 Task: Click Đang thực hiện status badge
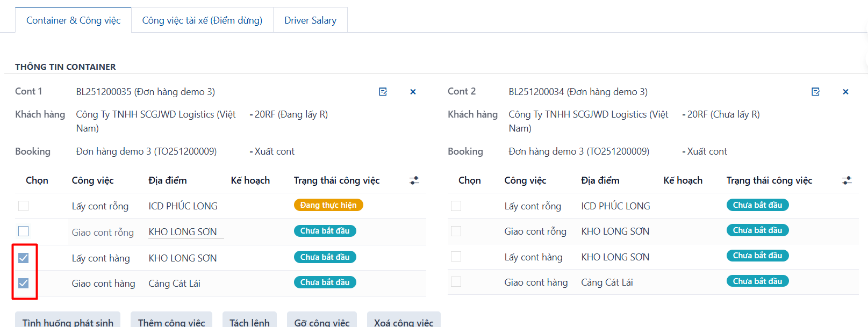[x=328, y=205]
